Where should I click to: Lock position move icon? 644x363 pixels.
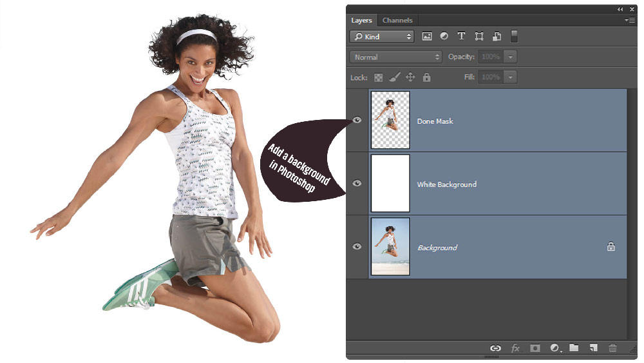pos(410,77)
